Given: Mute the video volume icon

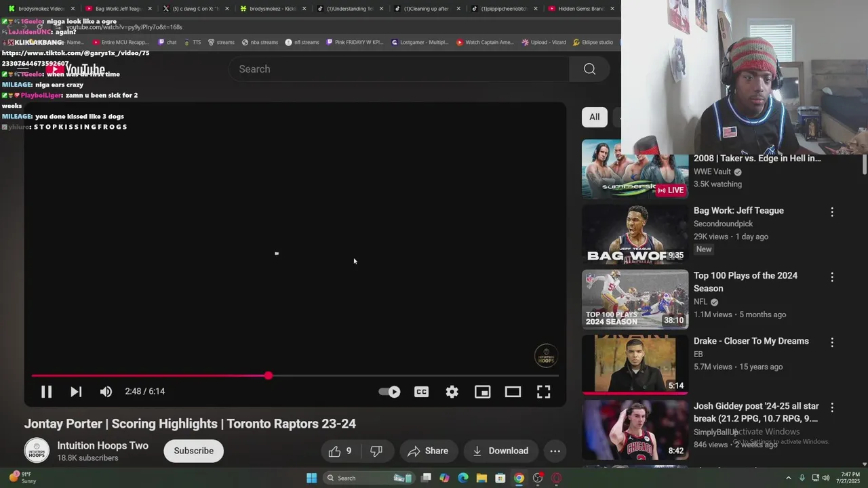Looking at the screenshot, I should point(106,392).
